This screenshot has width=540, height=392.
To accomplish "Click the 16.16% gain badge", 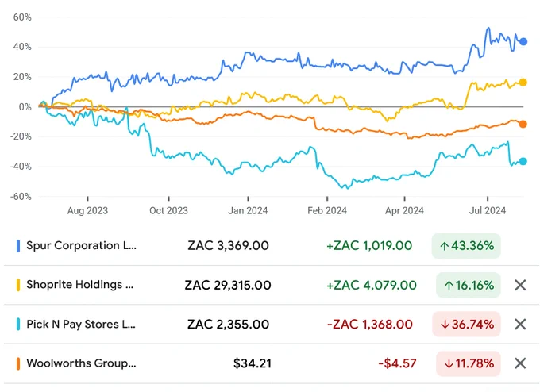I will (468, 285).
